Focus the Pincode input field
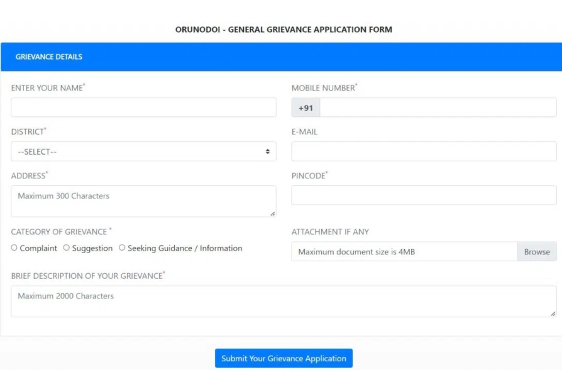The image size is (562, 392). [x=424, y=195]
